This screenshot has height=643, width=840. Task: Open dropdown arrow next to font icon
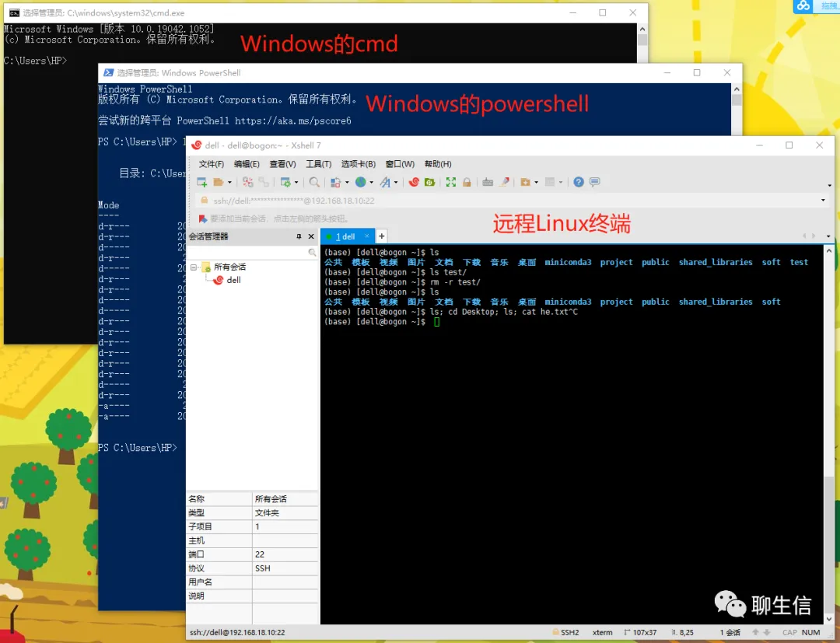(x=396, y=183)
